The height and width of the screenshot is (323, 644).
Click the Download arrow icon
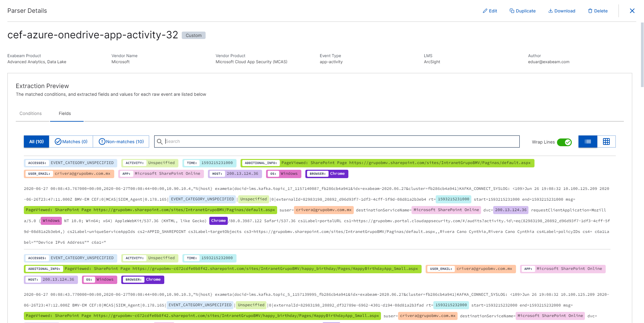(551, 11)
